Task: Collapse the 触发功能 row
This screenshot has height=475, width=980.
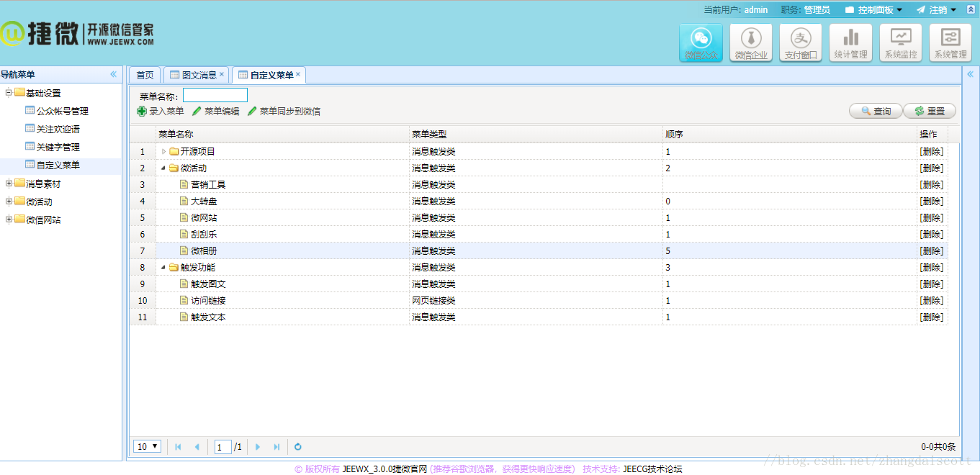Action: (x=163, y=267)
